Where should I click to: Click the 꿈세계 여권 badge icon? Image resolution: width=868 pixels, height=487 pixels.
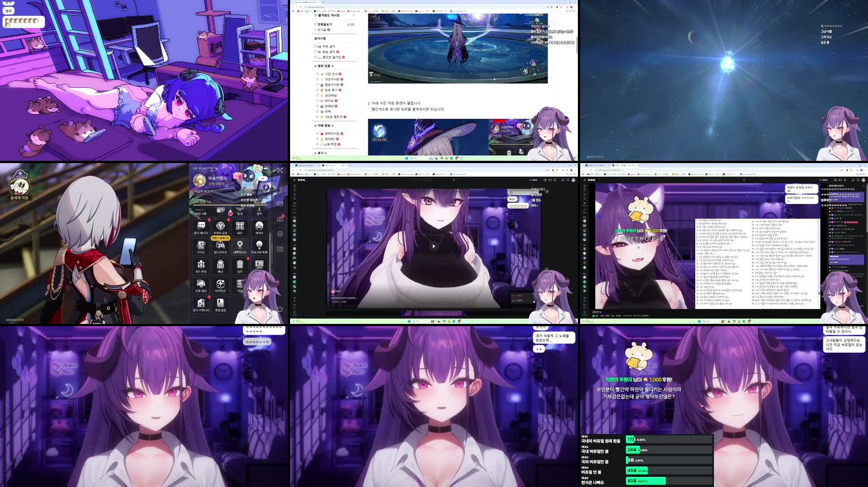(19, 185)
